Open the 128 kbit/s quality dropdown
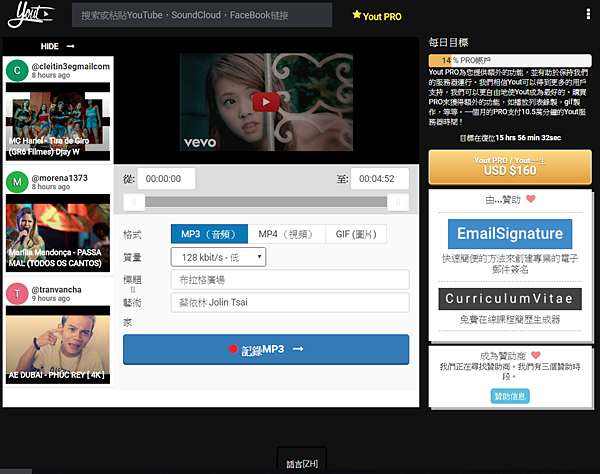Image resolution: width=600 pixels, height=474 pixels. 218,257
